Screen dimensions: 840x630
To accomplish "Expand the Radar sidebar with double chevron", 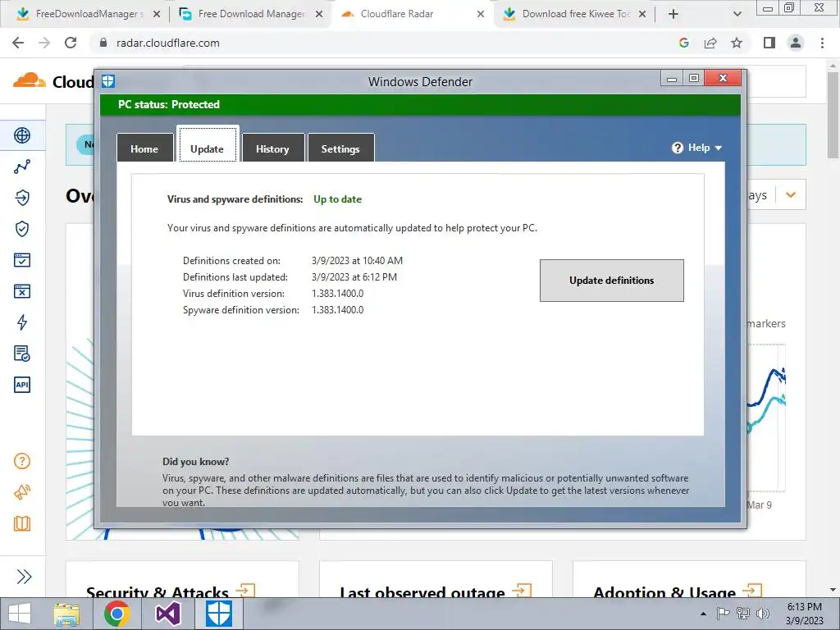I will point(24,577).
